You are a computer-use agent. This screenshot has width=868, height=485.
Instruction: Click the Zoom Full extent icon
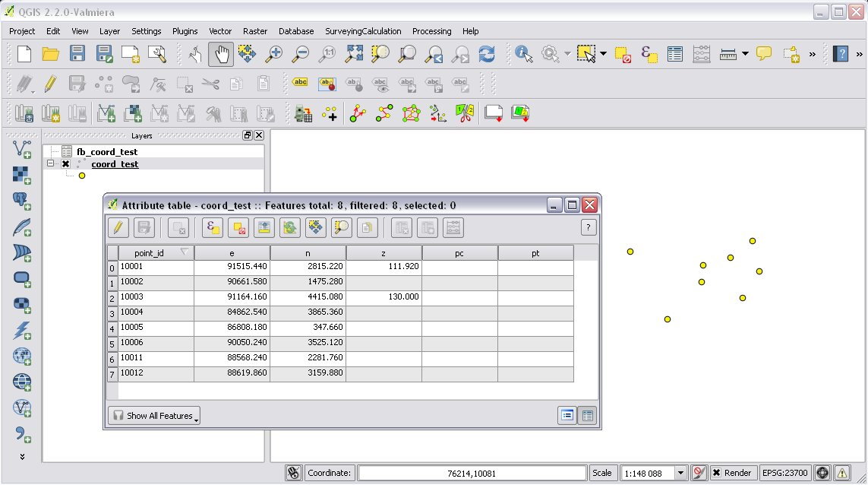pos(354,54)
